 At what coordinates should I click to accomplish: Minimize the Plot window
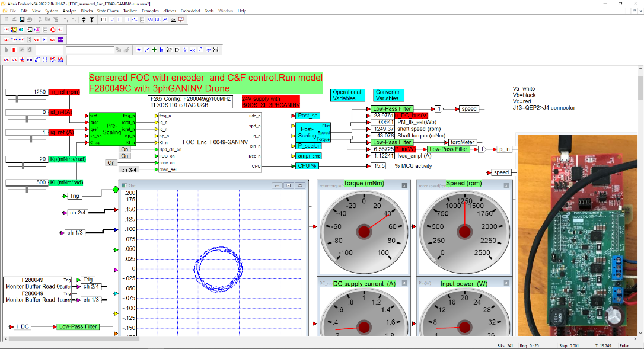(x=278, y=185)
